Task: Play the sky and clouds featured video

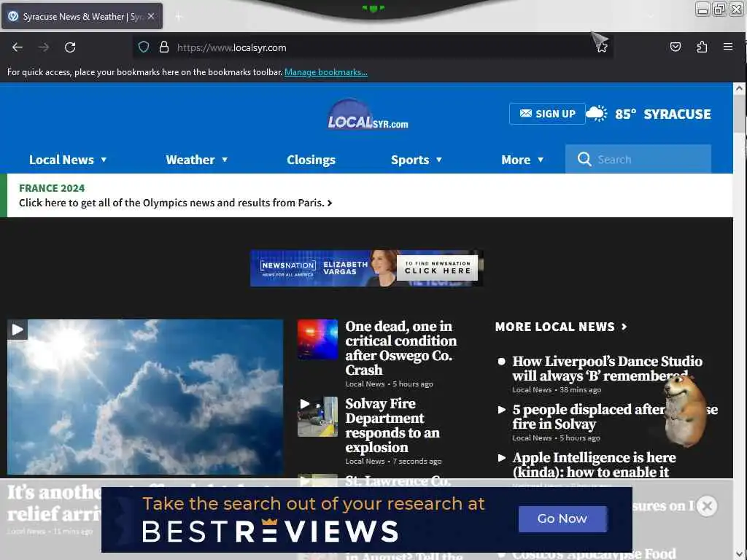Action: [18, 330]
